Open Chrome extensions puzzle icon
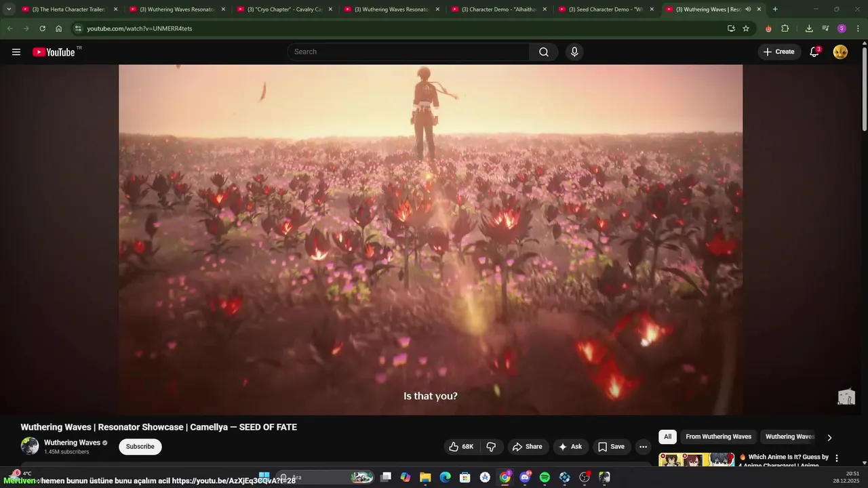This screenshot has height=488, width=868. tap(785, 28)
